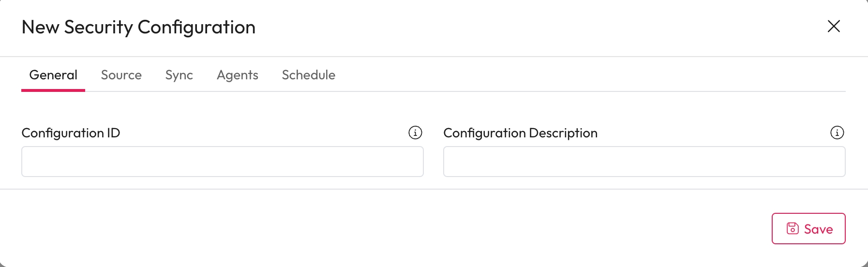Click the info icon beside Configuration Description
Image resolution: width=868 pixels, height=267 pixels.
tap(837, 133)
